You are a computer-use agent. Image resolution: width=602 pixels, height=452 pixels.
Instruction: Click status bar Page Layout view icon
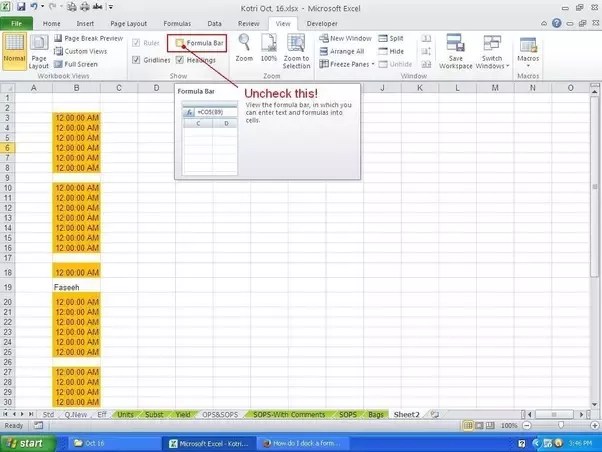click(479, 426)
